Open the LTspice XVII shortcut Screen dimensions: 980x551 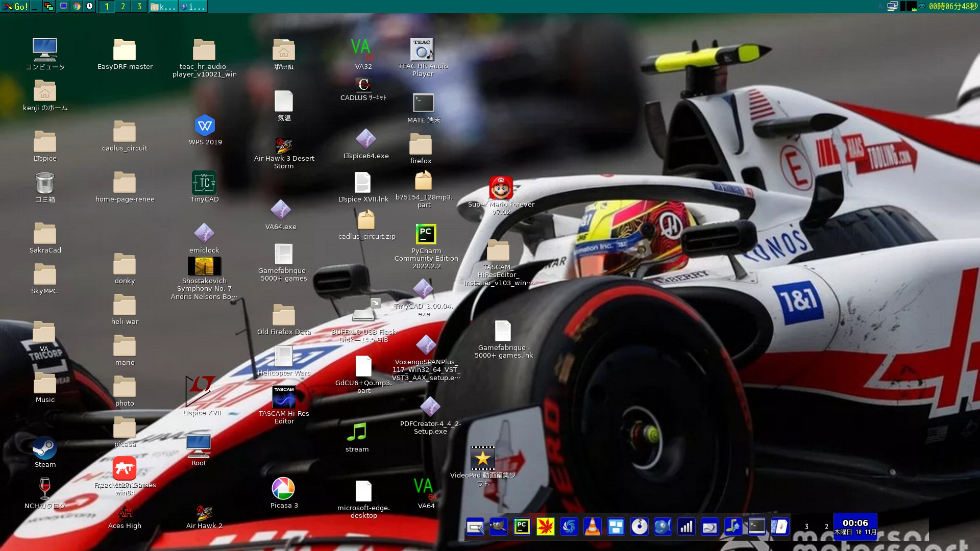[x=201, y=392]
